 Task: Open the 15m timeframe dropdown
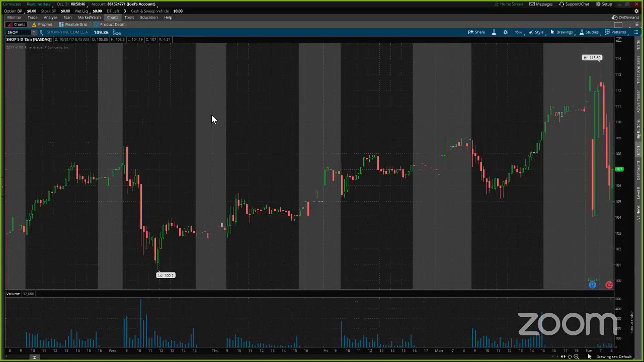tap(518, 32)
